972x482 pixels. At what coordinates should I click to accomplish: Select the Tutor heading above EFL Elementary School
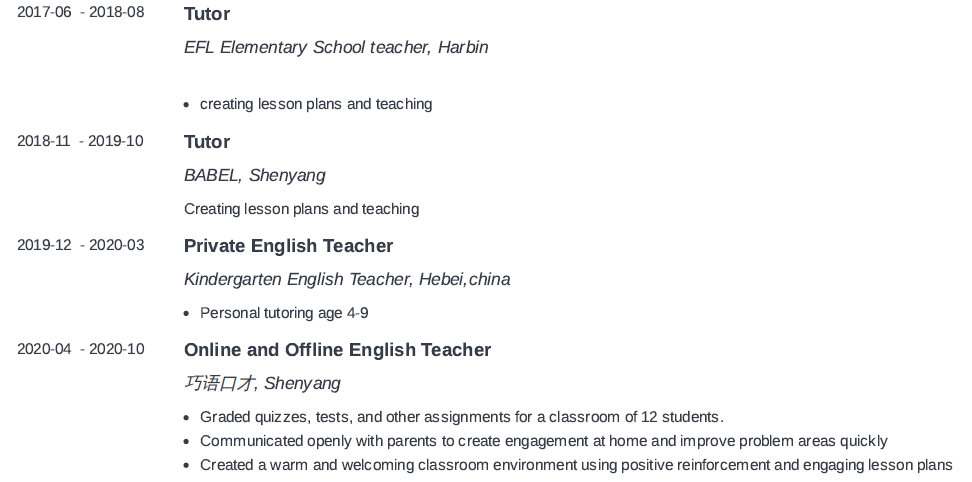207,14
